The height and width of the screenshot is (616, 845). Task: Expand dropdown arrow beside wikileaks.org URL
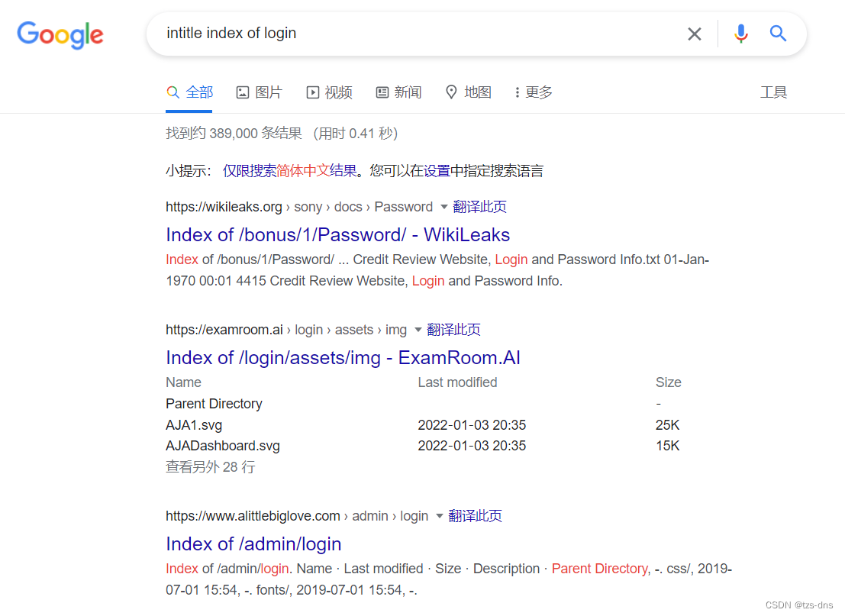(x=443, y=207)
